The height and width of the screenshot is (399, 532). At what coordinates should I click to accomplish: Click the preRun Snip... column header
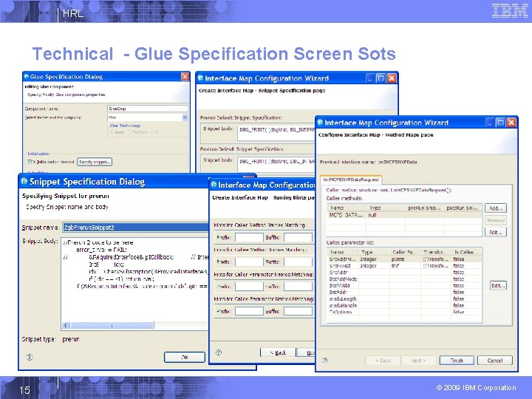tap(424, 208)
